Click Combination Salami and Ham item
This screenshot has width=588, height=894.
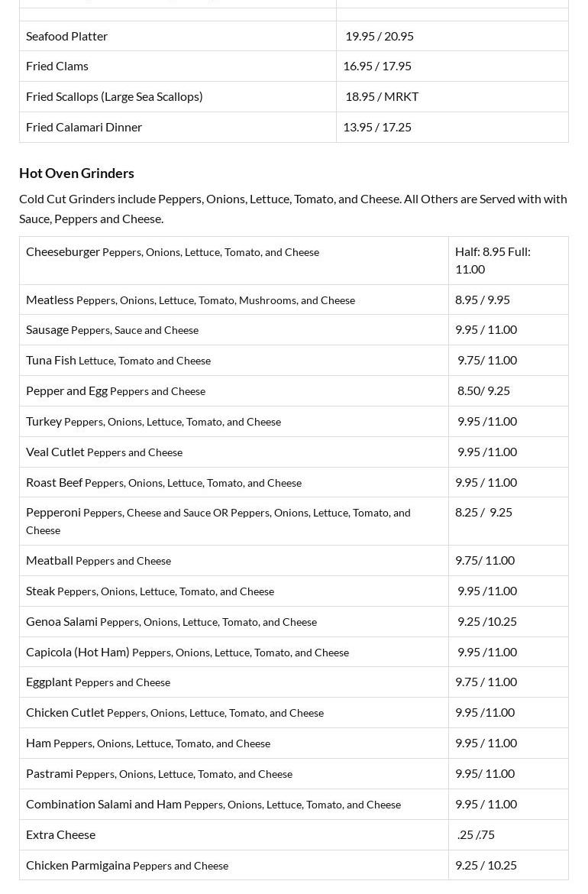point(104,804)
